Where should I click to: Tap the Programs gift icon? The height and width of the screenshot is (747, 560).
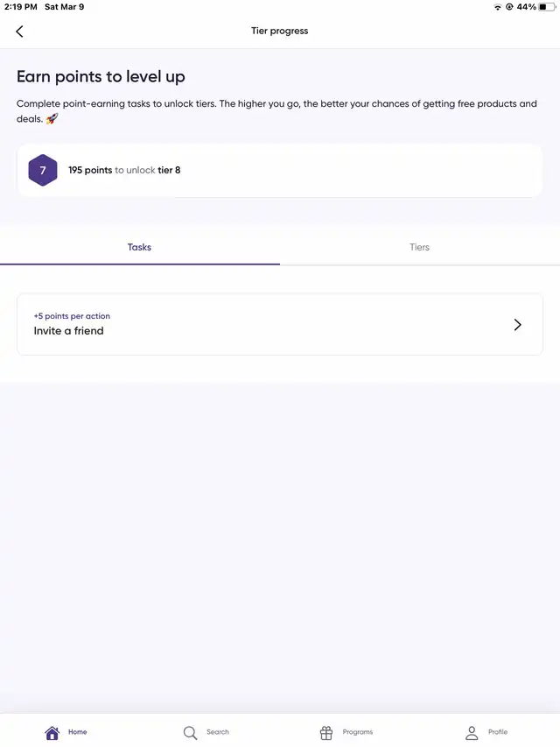(x=326, y=733)
